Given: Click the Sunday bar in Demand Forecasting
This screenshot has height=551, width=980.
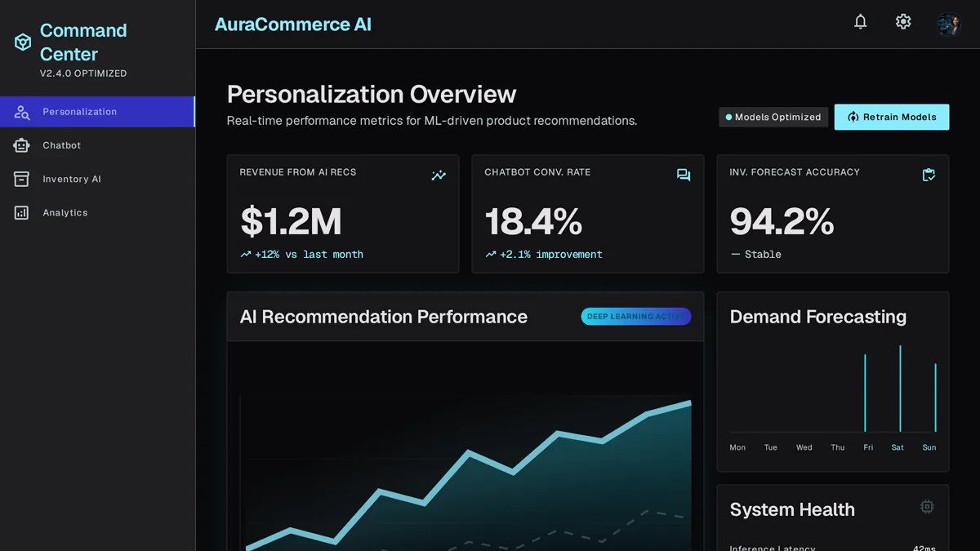Looking at the screenshot, I should (935, 398).
